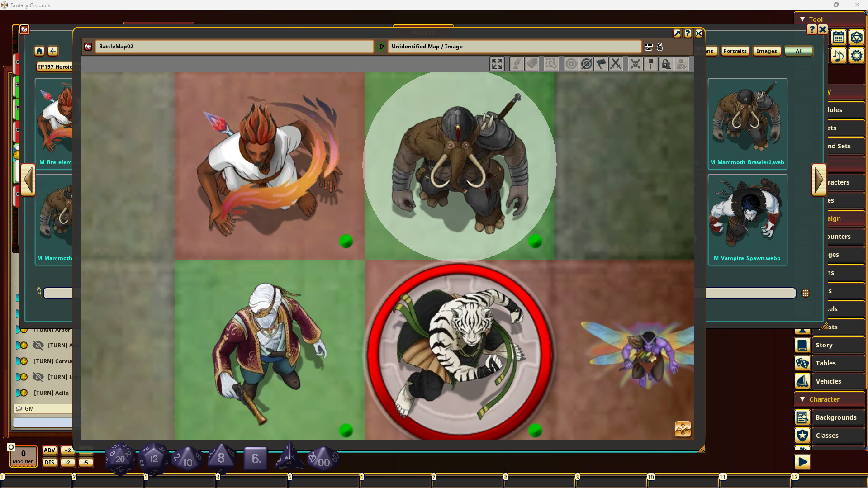Click the home icon in Assets window
This screenshot has height=488, width=868.
39,51
